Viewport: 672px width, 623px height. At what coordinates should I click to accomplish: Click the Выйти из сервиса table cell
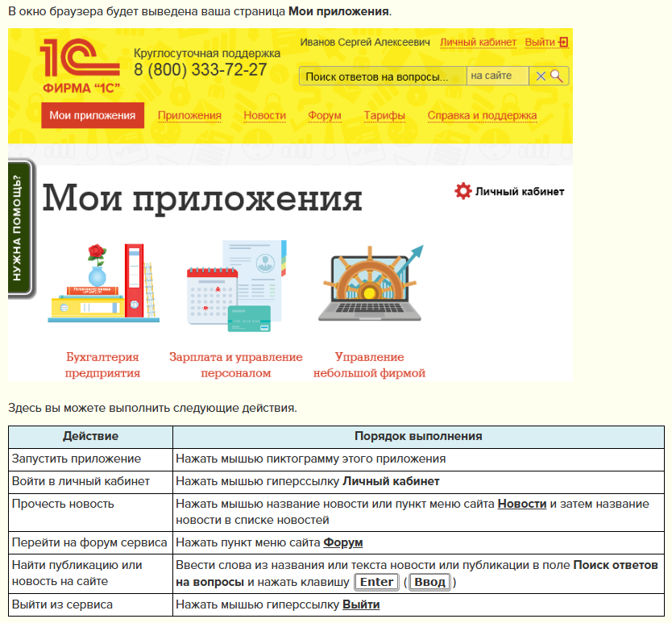click(x=90, y=604)
